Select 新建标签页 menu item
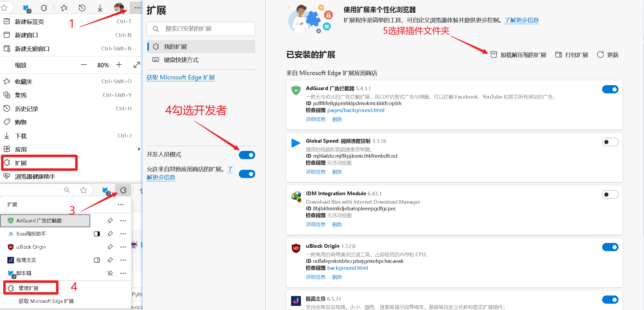Screen dimensions: 644x310 (71, 22)
